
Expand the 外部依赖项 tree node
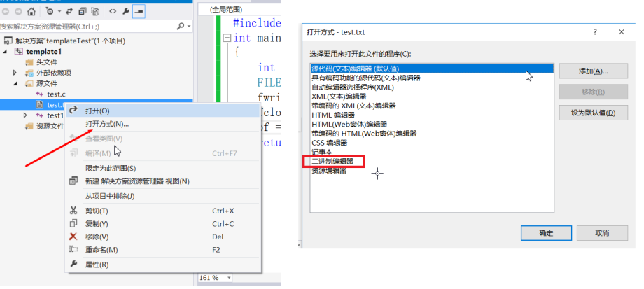(15, 73)
